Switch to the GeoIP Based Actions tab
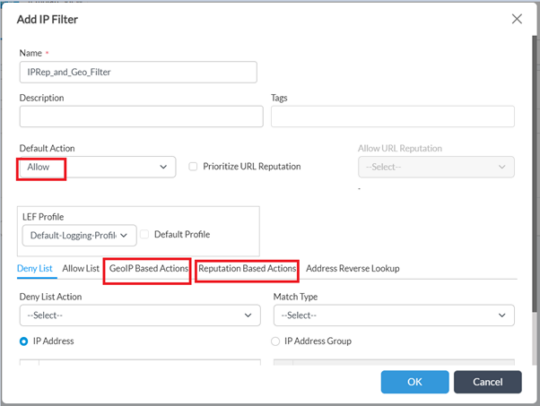Image resolution: width=540 pixels, height=406 pixels. 149,268
